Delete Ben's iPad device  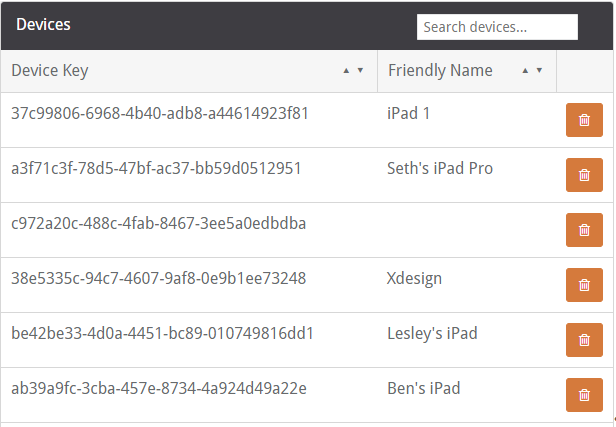pos(584,395)
